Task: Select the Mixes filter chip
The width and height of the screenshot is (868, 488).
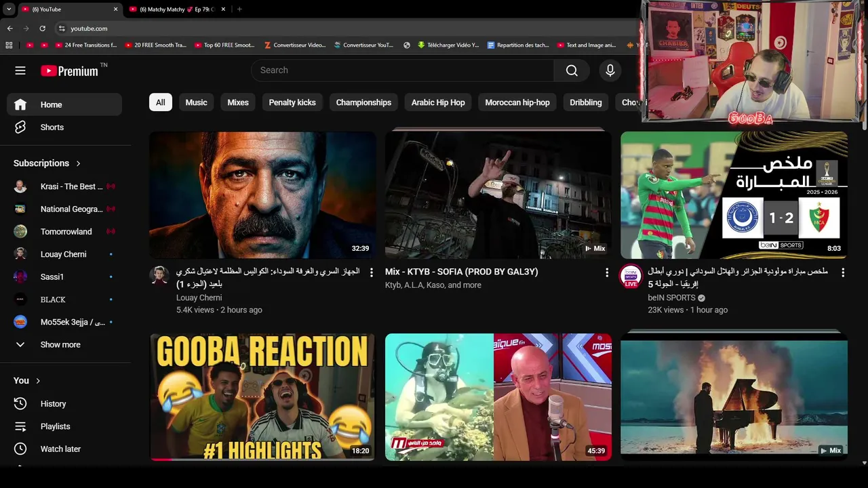Action: [238, 102]
